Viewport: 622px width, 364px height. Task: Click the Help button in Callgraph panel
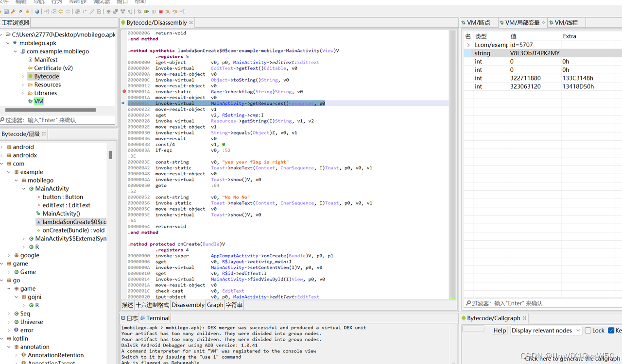pyautogui.click(x=500, y=331)
